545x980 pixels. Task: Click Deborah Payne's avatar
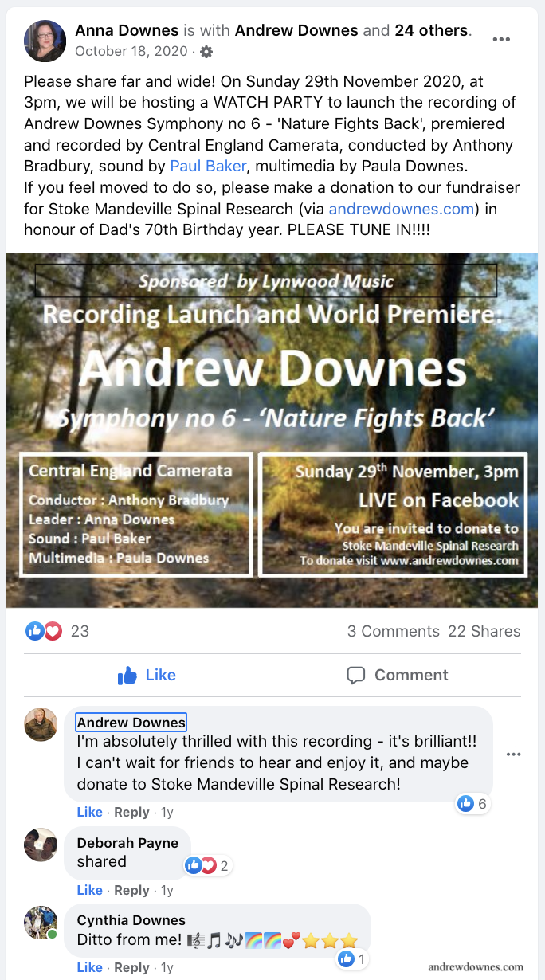point(41,845)
